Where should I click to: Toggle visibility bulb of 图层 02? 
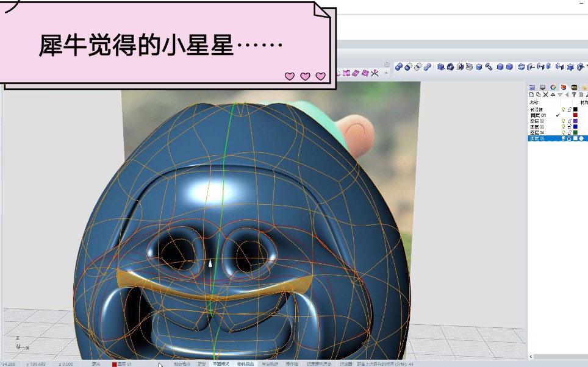coord(564,121)
